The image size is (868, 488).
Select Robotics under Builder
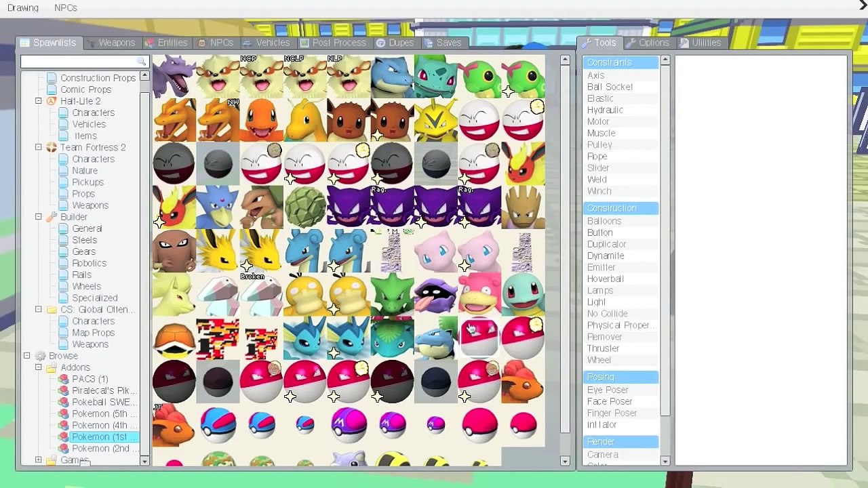tap(89, 263)
